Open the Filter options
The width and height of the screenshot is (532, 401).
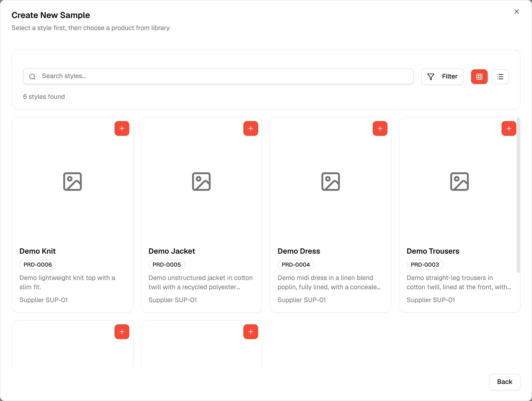coord(442,77)
